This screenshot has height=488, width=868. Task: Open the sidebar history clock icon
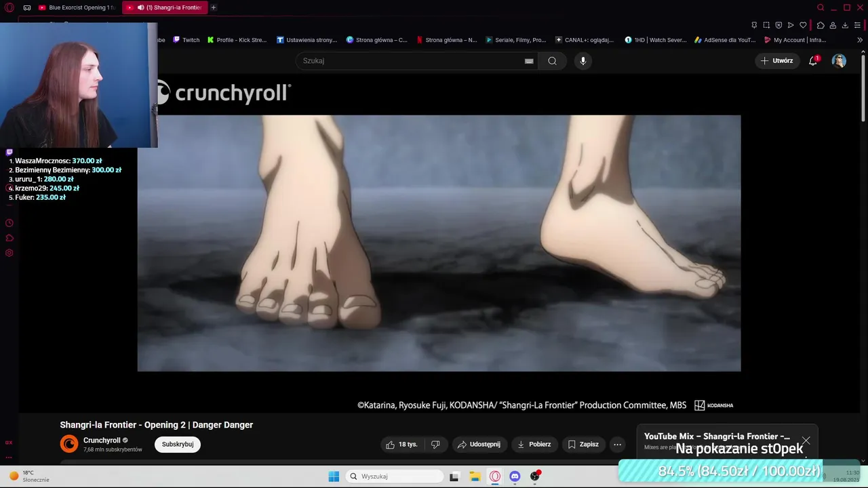(x=9, y=223)
